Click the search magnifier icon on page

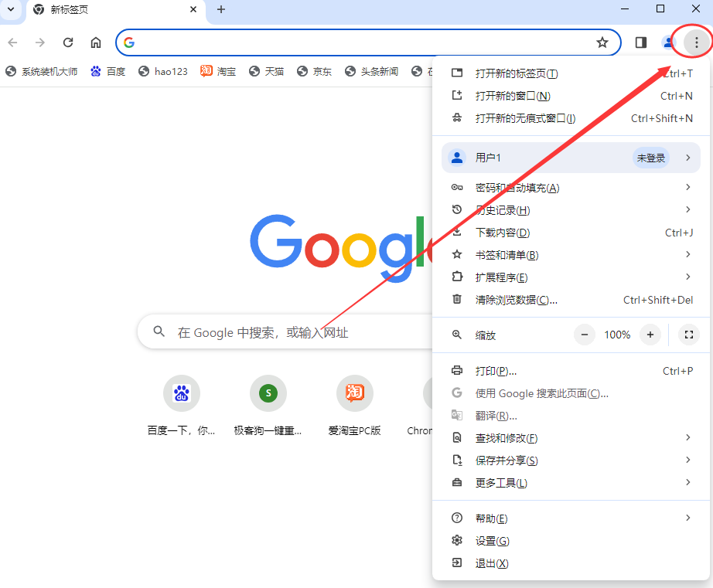(x=159, y=331)
